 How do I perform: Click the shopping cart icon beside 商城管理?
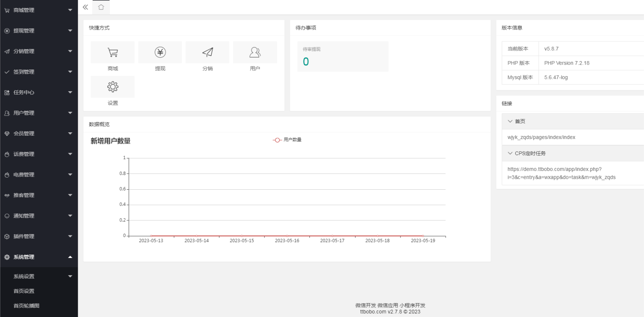click(x=7, y=10)
